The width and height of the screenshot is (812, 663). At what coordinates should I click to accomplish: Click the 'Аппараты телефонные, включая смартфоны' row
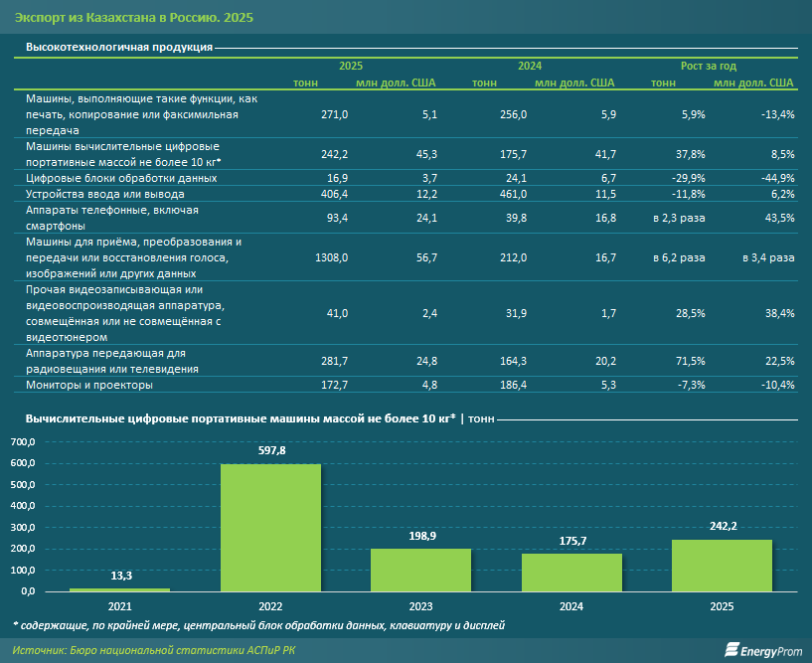tap(406, 218)
